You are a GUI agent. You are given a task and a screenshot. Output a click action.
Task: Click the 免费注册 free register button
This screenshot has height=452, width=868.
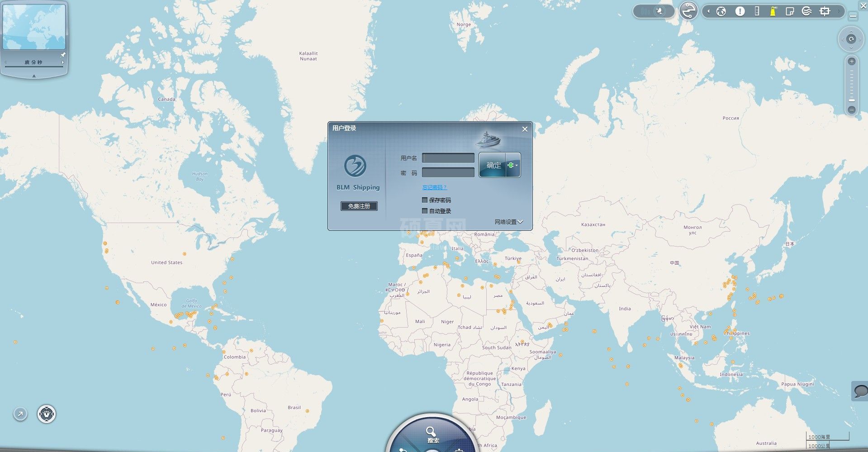coord(359,206)
